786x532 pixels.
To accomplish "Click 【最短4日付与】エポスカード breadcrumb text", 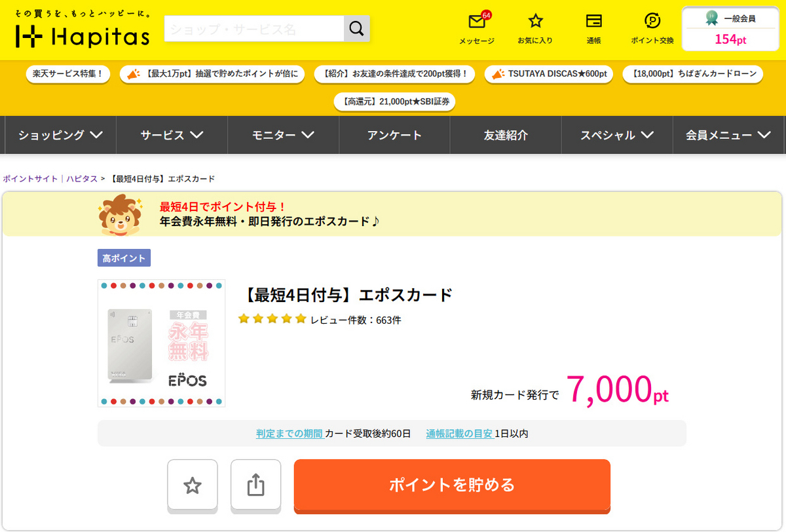I will [x=161, y=179].
